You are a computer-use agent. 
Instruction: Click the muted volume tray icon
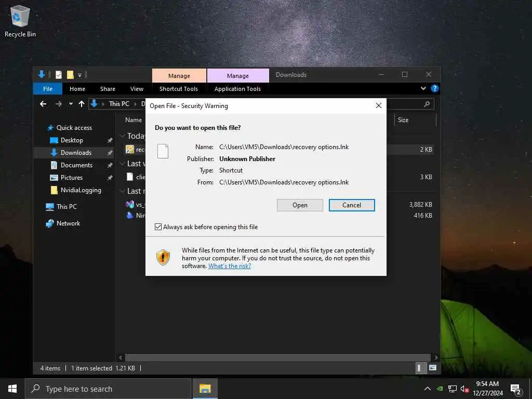(x=464, y=389)
